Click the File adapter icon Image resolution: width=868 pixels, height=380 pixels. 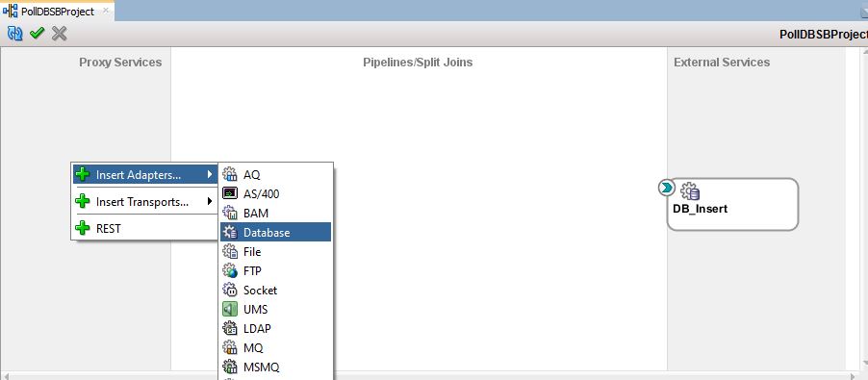click(230, 252)
